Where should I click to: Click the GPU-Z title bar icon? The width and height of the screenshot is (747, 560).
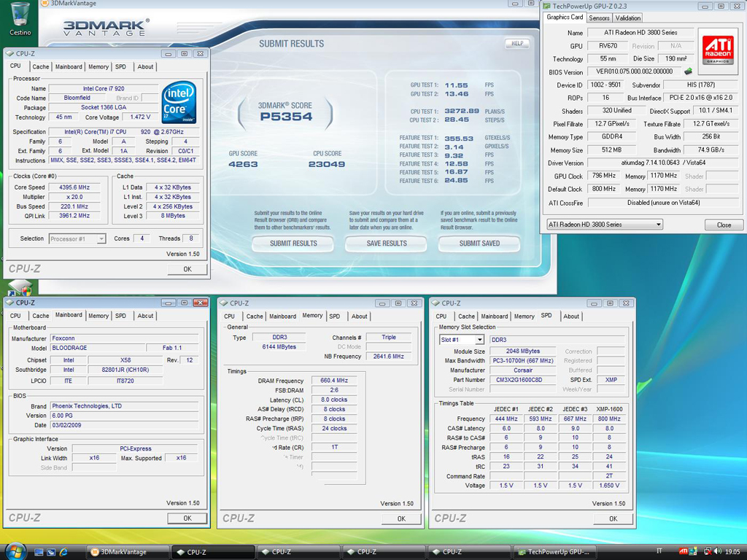[x=547, y=6]
